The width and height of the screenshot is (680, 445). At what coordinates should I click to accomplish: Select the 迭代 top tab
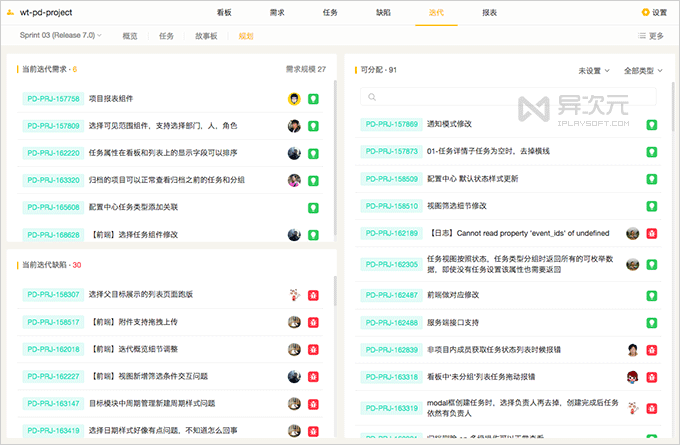click(x=436, y=13)
